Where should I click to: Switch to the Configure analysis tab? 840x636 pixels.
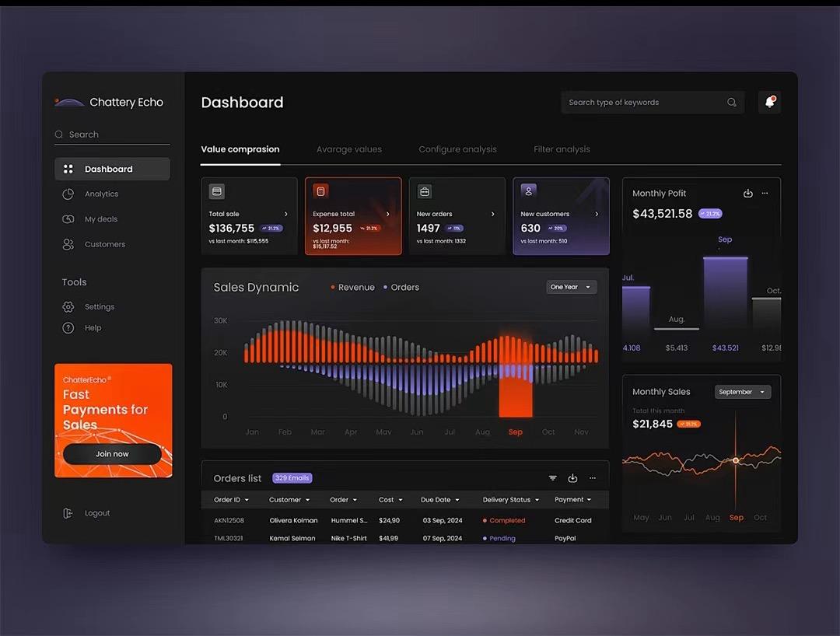(x=457, y=149)
